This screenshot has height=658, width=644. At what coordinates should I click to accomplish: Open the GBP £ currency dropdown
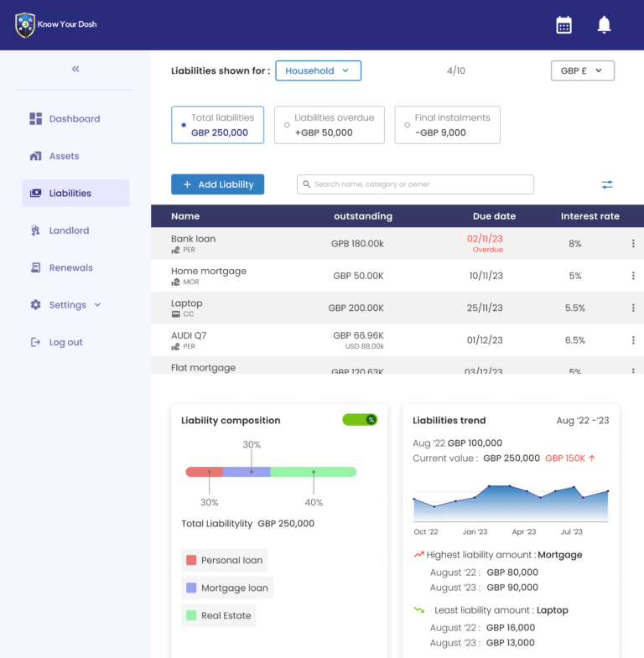582,71
